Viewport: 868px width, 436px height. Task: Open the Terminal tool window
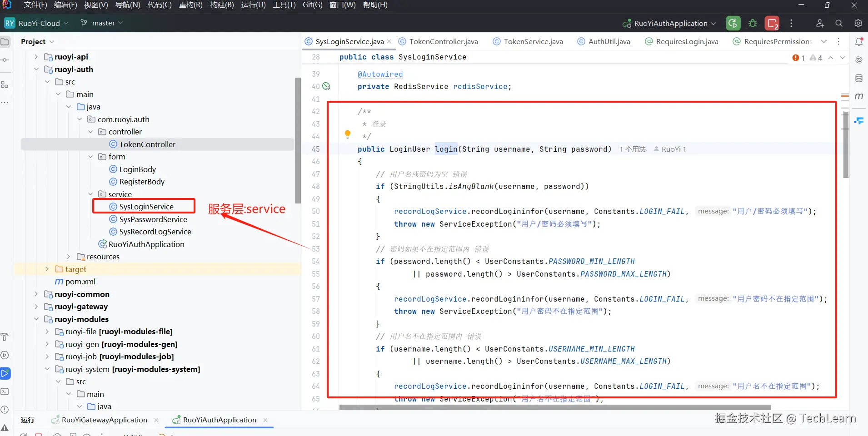(5, 391)
